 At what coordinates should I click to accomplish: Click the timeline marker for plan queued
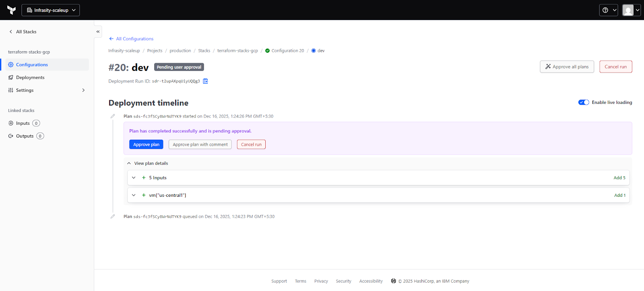(x=113, y=216)
